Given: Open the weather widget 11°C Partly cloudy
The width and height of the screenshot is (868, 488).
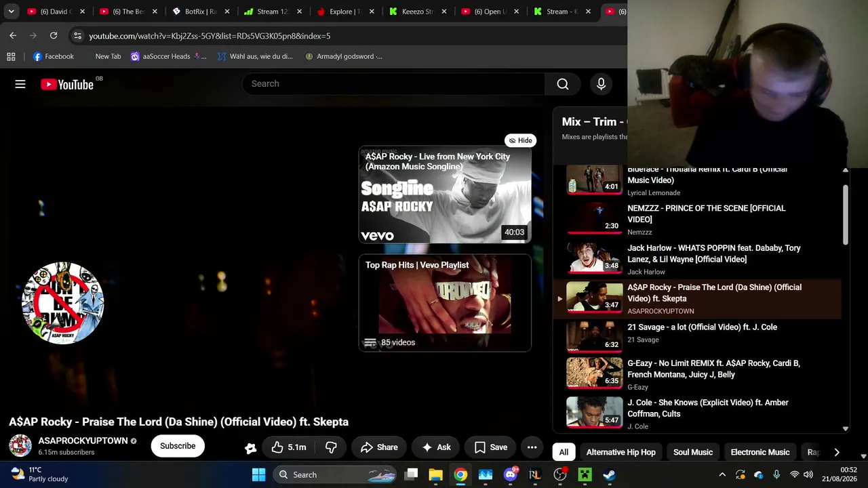Looking at the screenshot, I should coord(41,474).
